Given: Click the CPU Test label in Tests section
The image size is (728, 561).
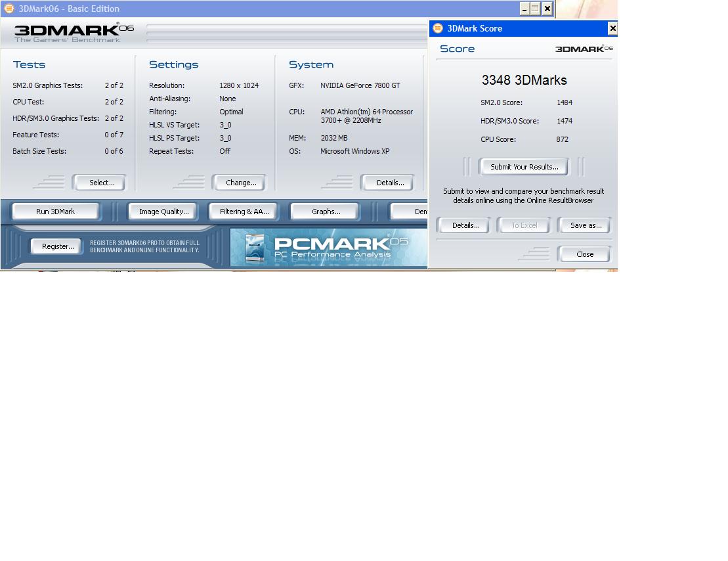Looking at the screenshot, I should coord(28,102).
